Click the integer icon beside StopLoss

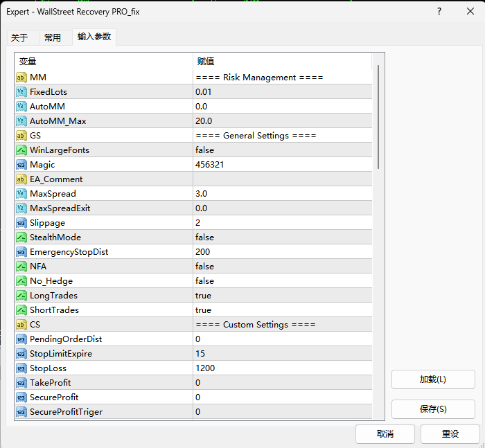click(x=21, y=368)
